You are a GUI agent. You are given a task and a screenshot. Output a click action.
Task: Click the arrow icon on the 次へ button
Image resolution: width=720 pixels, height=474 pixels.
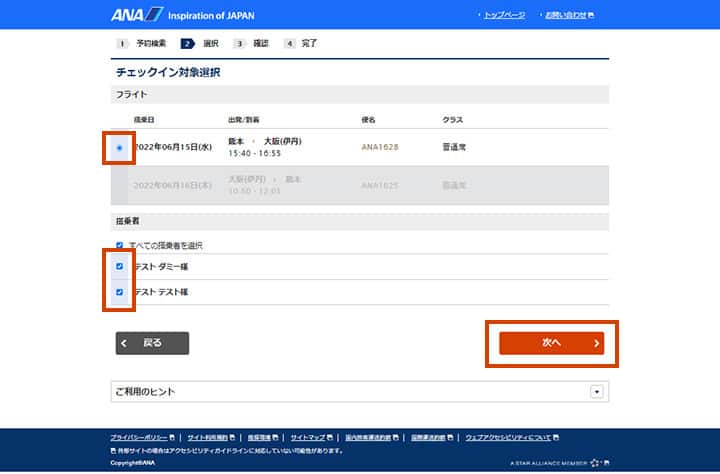click(x=596, y=343)
